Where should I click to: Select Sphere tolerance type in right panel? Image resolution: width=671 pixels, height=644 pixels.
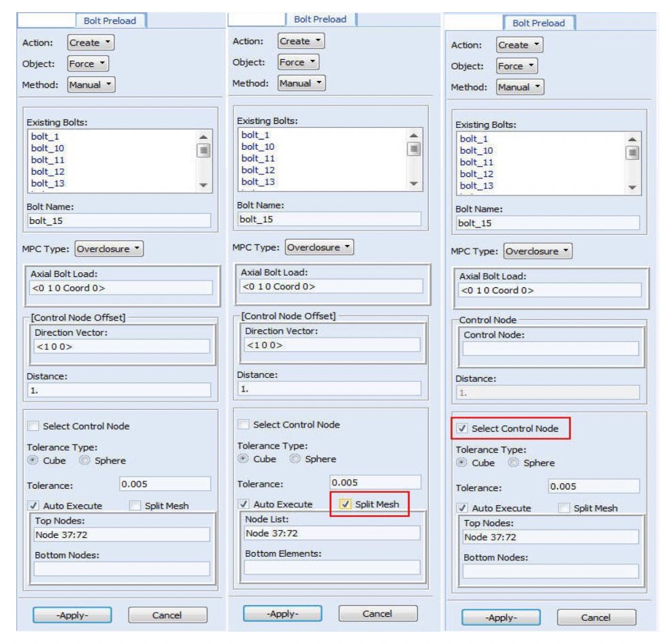pos(514,462)
